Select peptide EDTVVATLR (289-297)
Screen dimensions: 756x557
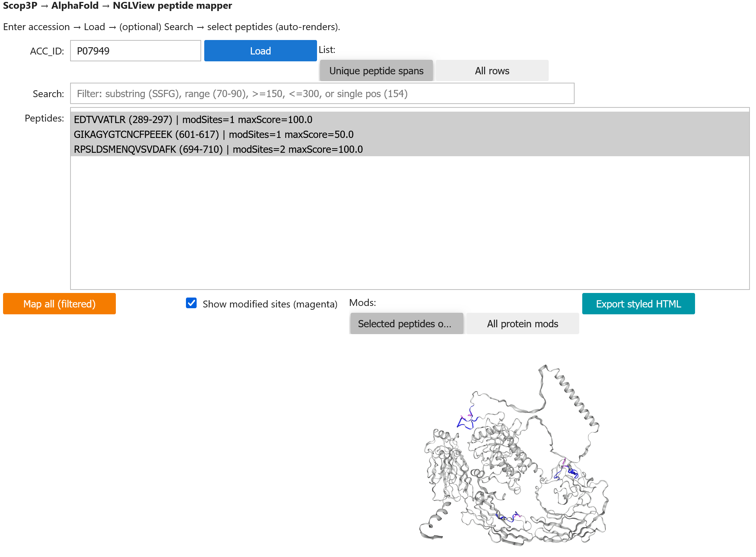(x=194, y=119)
